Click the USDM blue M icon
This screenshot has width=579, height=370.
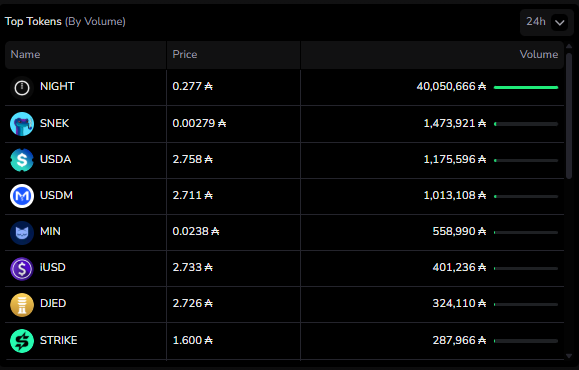pyautogui.click(x=22, y=196)
